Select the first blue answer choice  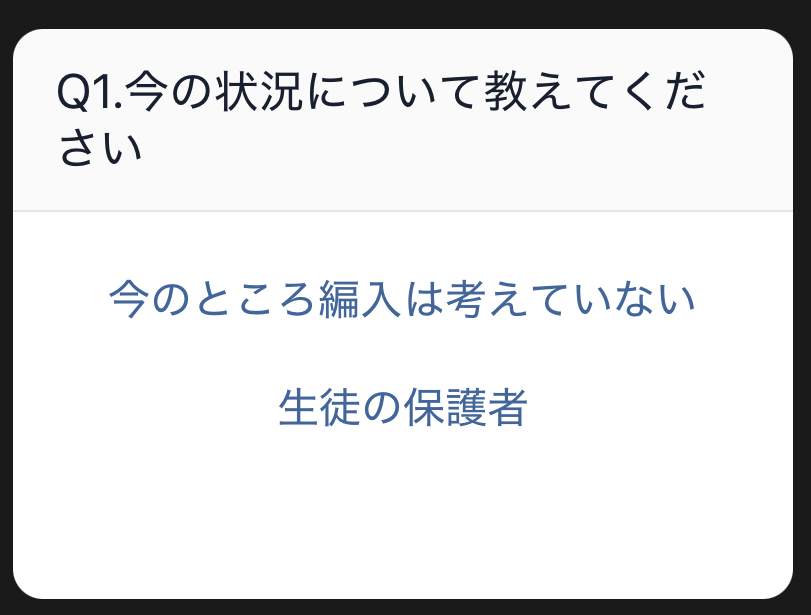[402, 299]
